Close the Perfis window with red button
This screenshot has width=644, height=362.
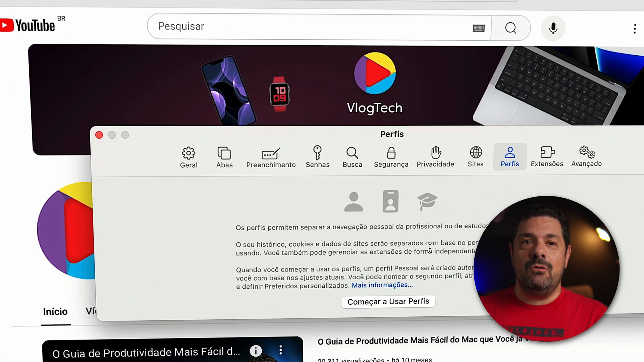99,135
